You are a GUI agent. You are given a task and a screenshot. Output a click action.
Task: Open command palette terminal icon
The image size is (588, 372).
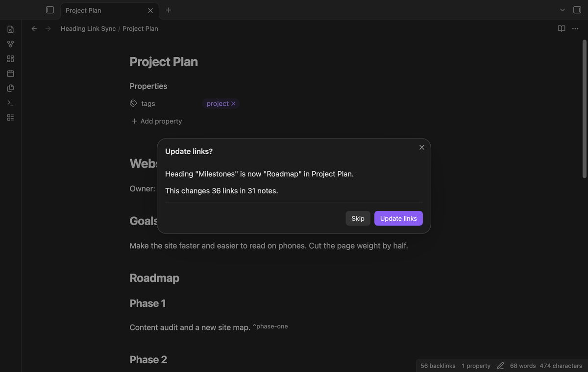point(10,103)
